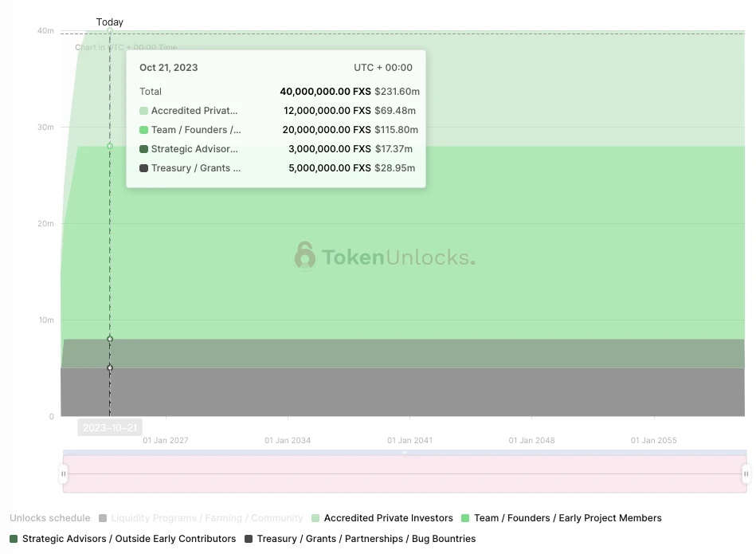
Task: Click the Today label above the chart
Action: [110, 22]
